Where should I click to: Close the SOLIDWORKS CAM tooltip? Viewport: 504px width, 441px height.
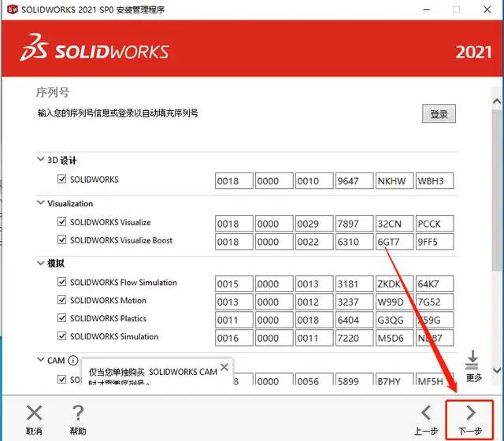click(224, 367)
